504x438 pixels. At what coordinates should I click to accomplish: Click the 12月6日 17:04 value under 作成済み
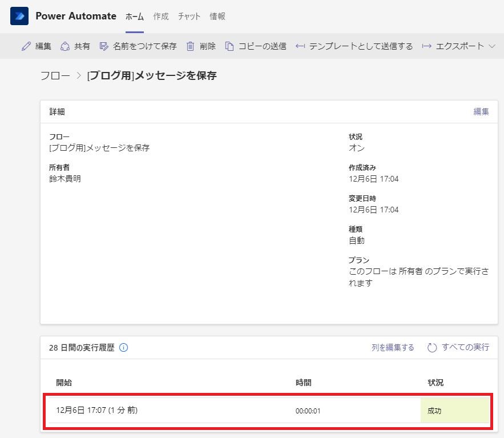tap(374, 179)
